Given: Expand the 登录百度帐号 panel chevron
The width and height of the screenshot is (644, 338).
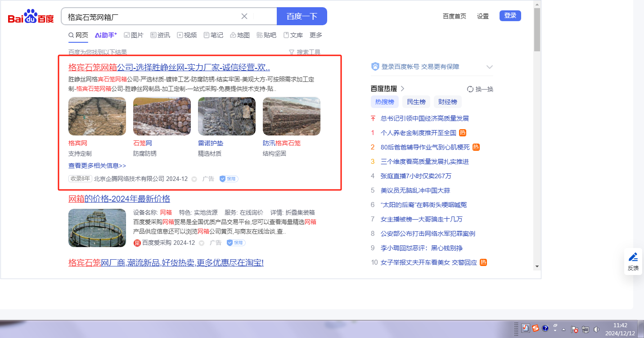Looking at the screenshot, I should tap(490, 67).
